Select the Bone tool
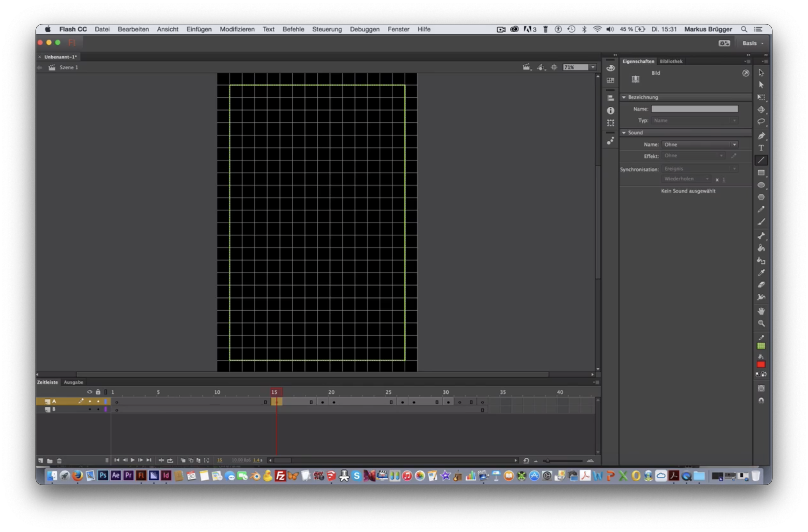This screenshot has width=808, height=532. tap(761, 236)
